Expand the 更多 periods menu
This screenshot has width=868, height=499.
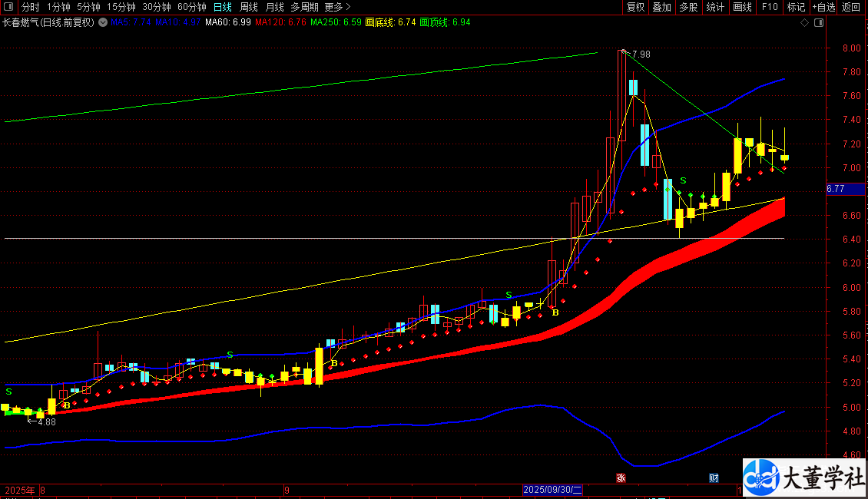point(337,7)
